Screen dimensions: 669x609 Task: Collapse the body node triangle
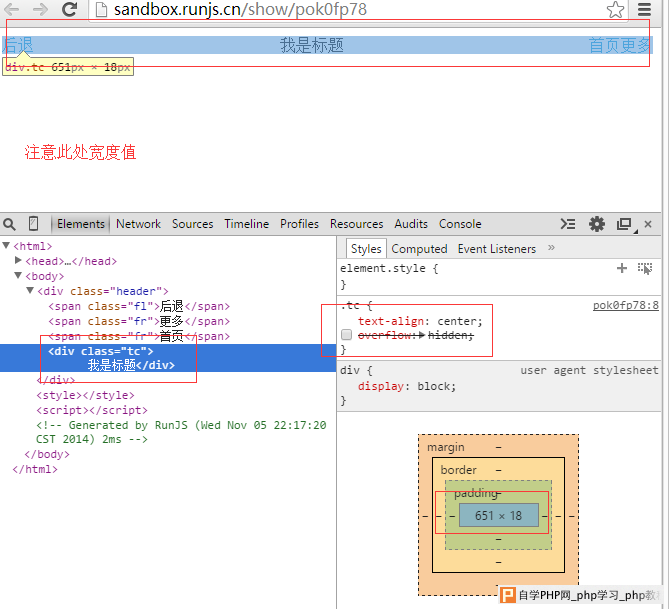click(18, 275)
